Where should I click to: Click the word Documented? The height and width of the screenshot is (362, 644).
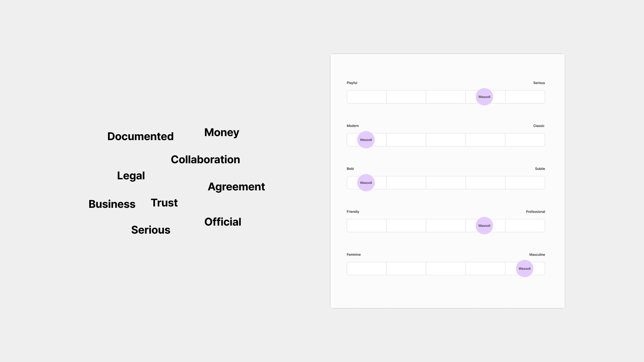click(x=140, y=136)
